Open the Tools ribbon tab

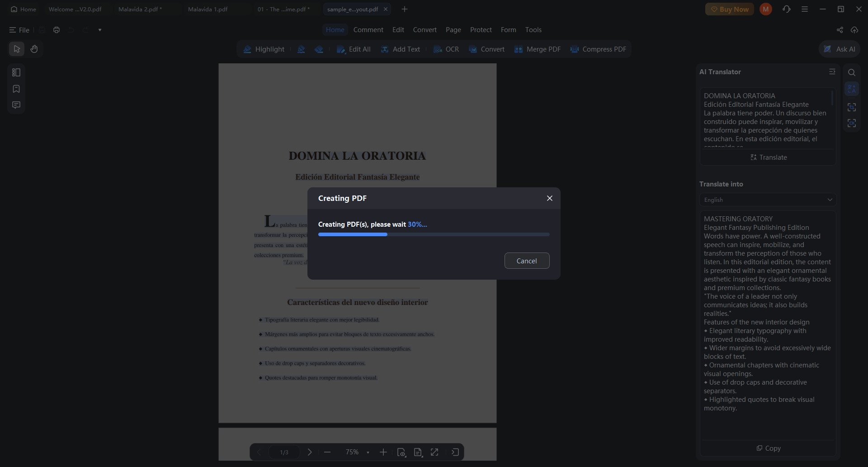coord(533,30)
